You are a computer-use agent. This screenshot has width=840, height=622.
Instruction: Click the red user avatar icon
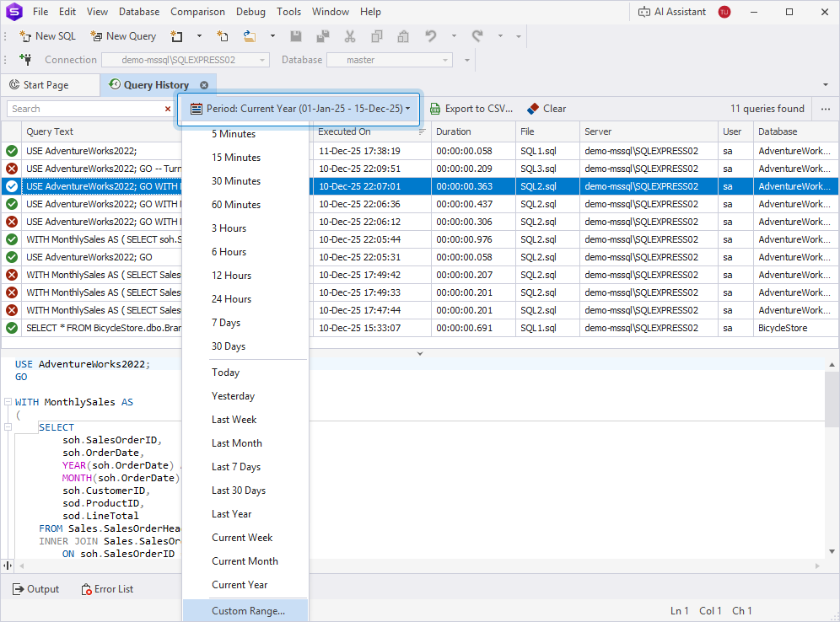[x=724, y=12]
